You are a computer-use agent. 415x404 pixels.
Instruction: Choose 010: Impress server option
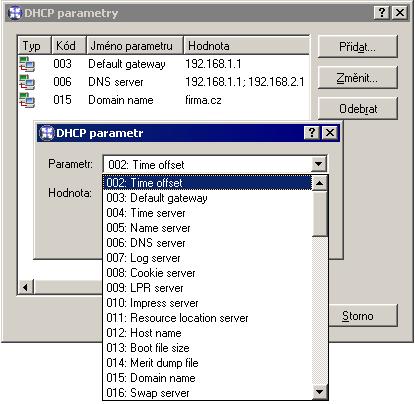coord(207,303)
